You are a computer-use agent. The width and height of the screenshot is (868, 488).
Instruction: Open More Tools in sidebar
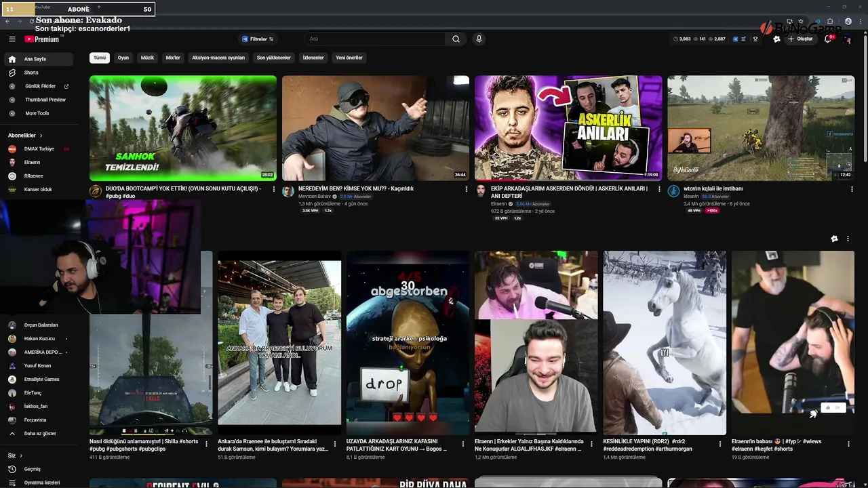(38, 113)
